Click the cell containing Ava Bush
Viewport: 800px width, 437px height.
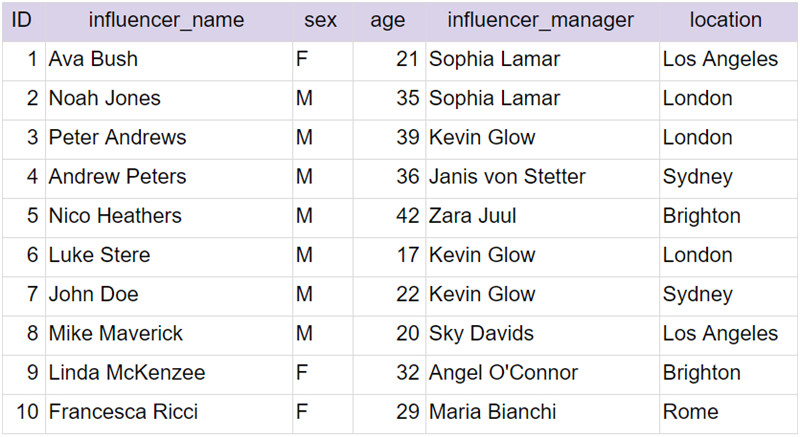169,61
